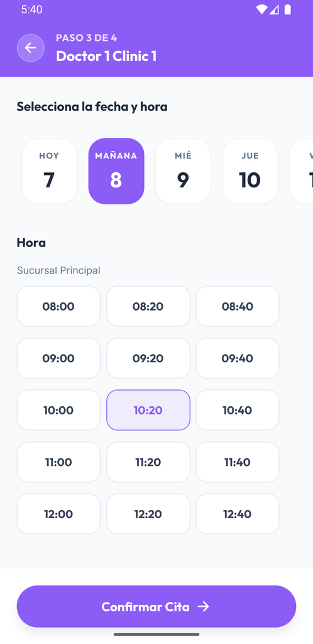Tap the Wi-Fi signal icon

[261, 9]
